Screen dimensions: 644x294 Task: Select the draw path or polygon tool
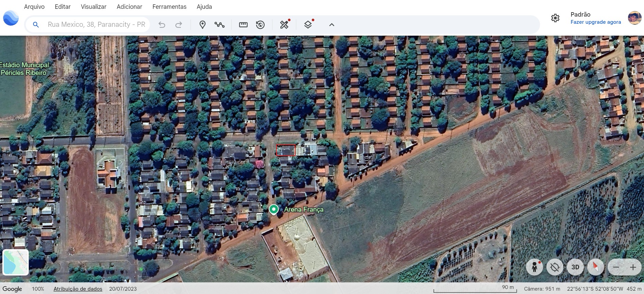tap(220, 25)
